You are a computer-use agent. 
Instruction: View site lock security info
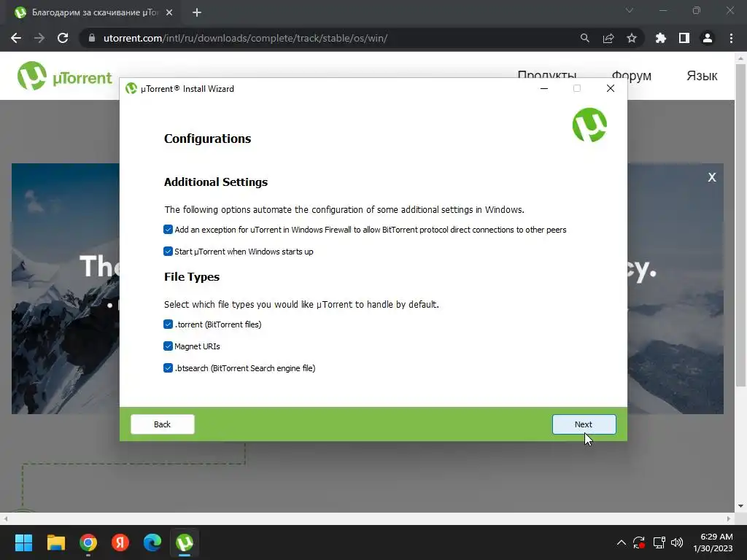(x=92, y=38)
